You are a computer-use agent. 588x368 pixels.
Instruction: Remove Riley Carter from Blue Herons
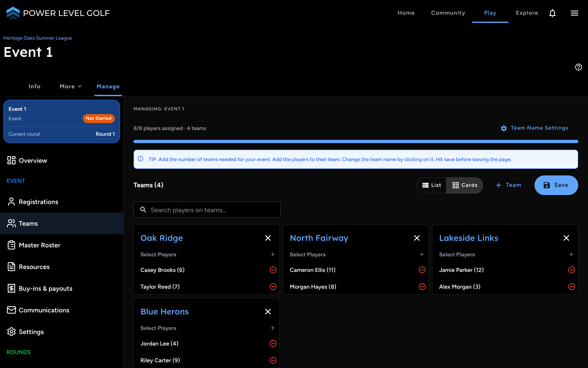[x=273, y=360]
